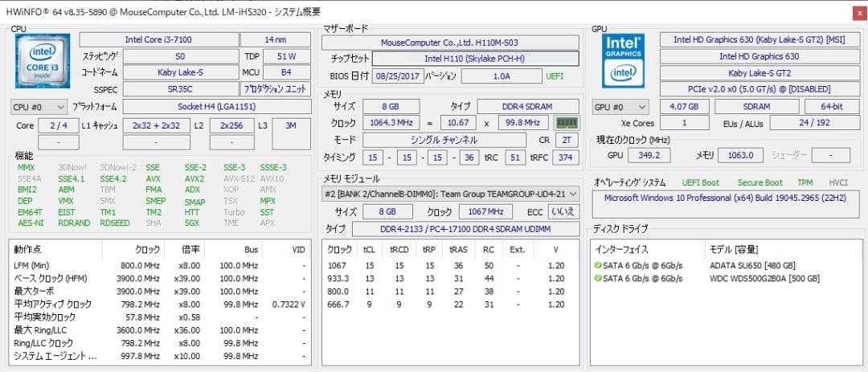Click the SR35C SSPEC value field
Screen dimensions: 868x372
pos(179,89)
